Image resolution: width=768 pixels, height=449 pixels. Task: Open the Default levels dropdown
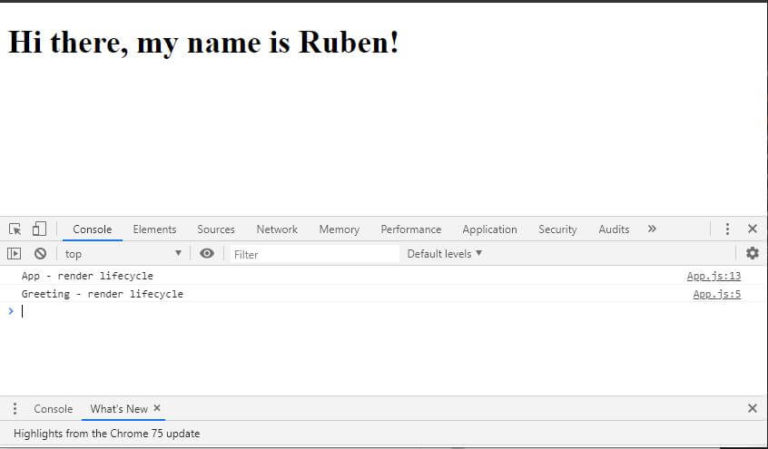click(x=444, y=254)
